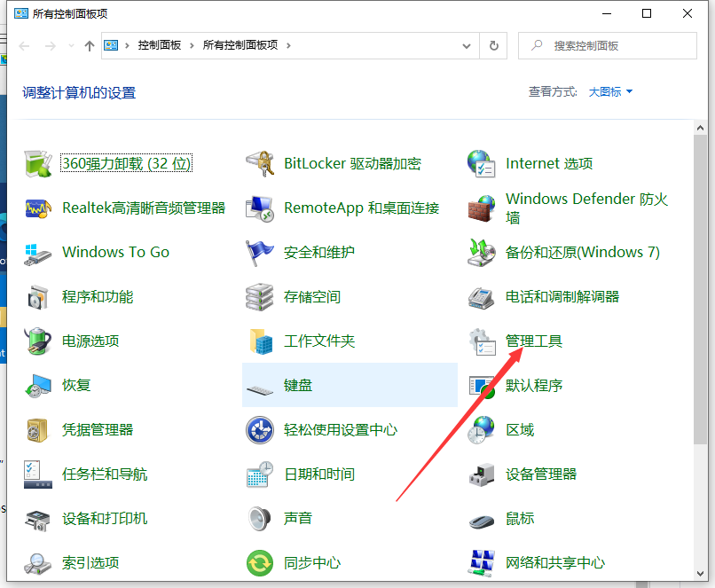Open 网络和共享中心
This screenshot has width=715, height=588.
click(x=554, y=562)
